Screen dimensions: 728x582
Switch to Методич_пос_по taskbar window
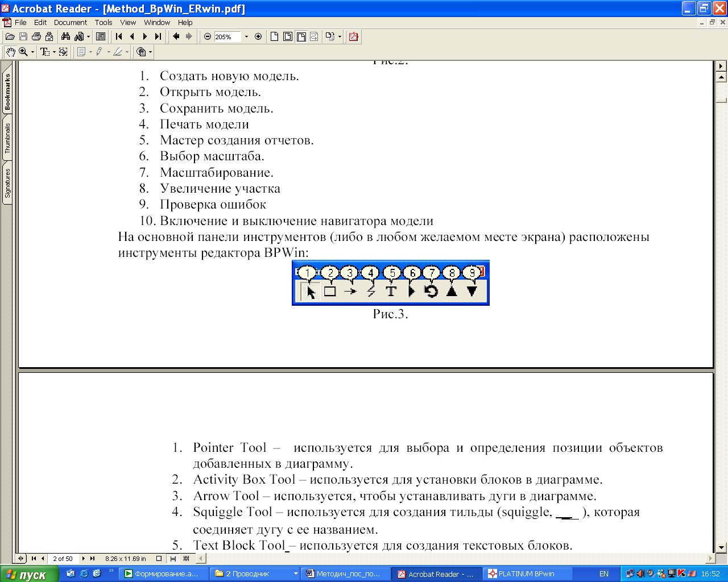(x=345, y=574)
